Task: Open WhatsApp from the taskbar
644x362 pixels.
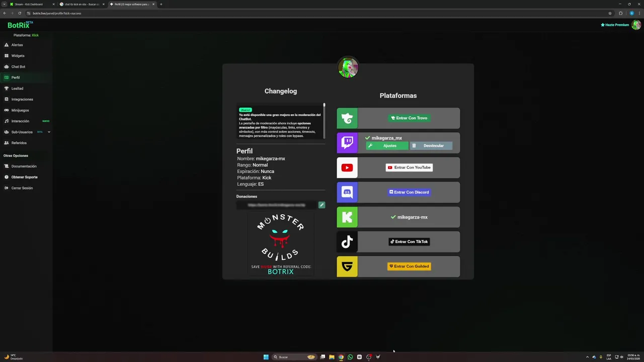Action: coord(350,357)
